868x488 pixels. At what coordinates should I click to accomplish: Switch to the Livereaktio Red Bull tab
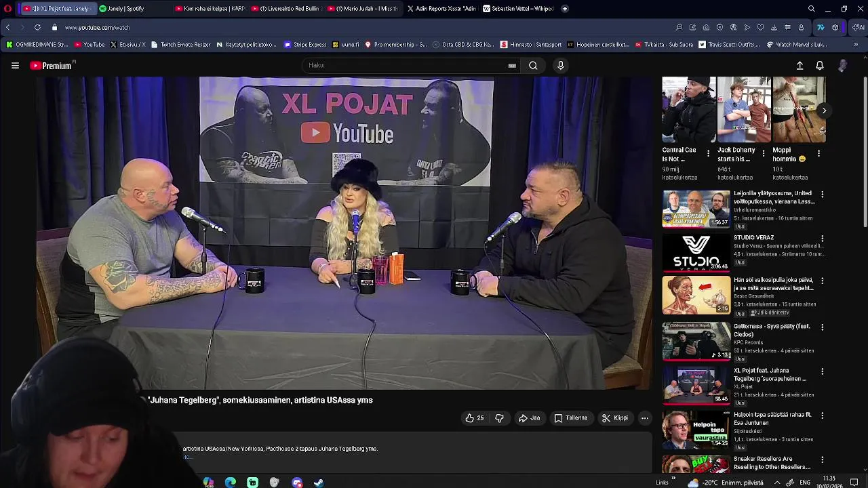pos(286,9)
